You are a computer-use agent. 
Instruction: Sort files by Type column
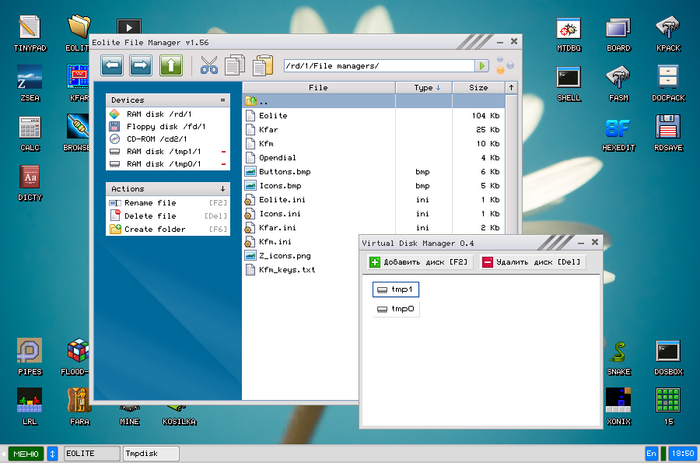[424, 88]
